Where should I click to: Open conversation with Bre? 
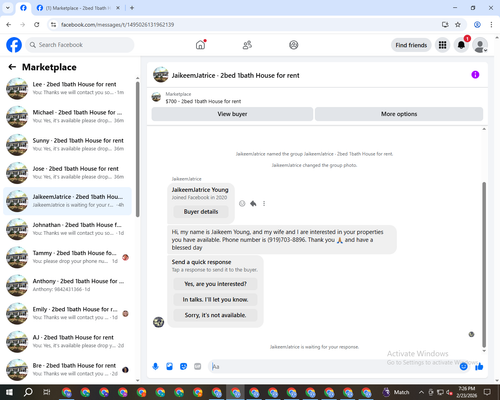67,369
